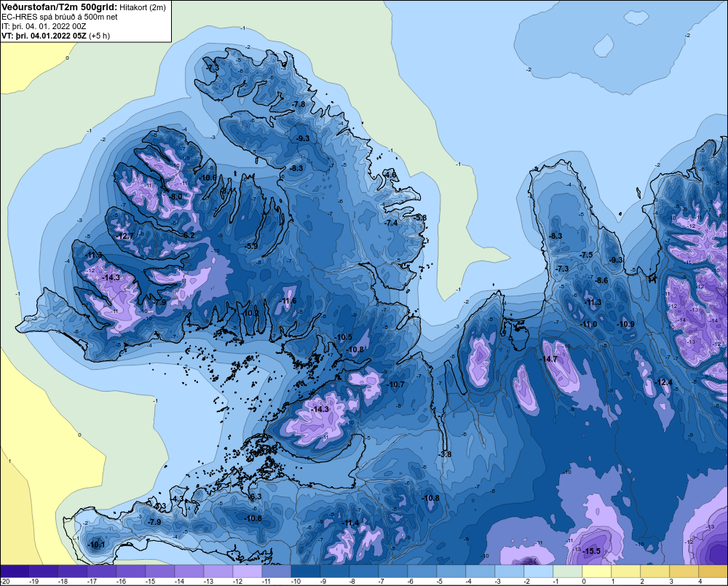Click legend swatch between -10 and -9

(306, 571)
